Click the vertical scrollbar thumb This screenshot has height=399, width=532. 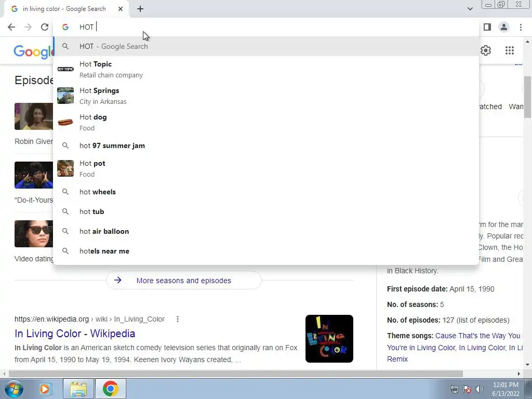pyautogui.click(x=527, y=97)
